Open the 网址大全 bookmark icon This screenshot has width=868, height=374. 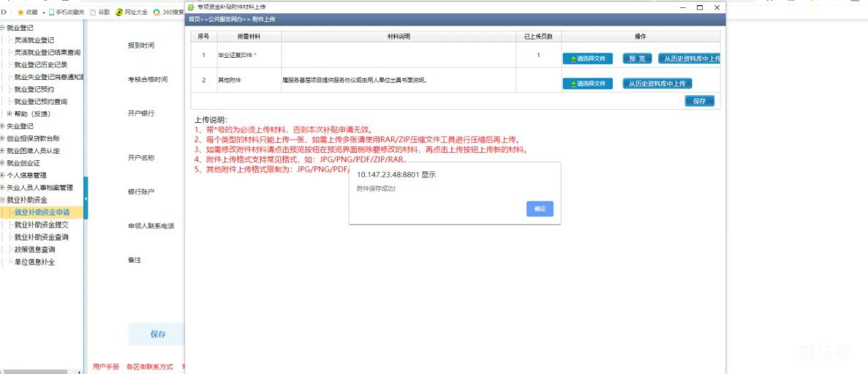pos(119,12)
